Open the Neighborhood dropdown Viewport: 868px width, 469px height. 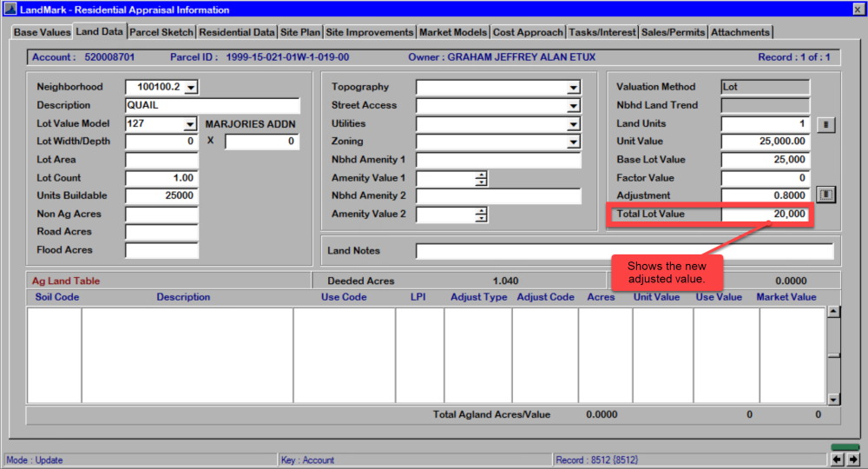191,88
